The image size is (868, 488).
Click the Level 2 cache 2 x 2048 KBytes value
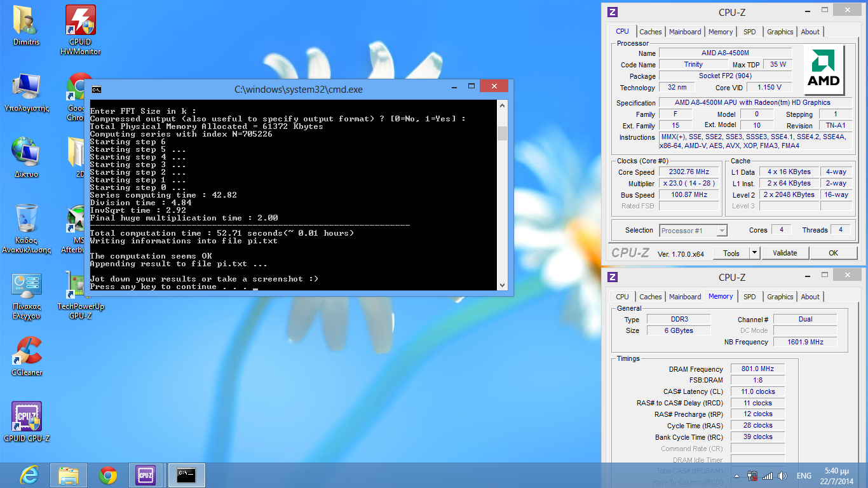click(789, 195)
